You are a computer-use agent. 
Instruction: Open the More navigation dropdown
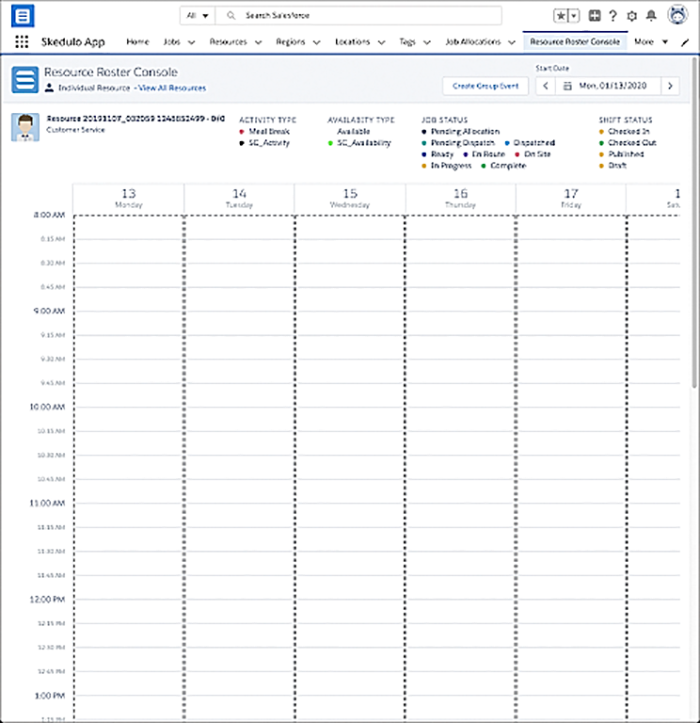(x=651, y=42)
